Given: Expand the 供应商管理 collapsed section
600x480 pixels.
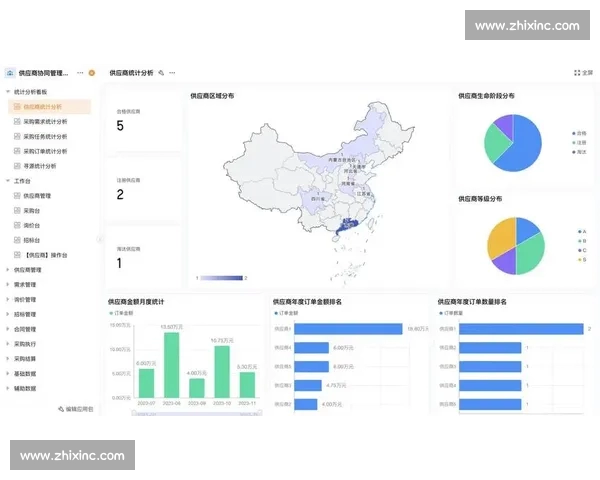Looking at the screenshot, I should [8, 270].
